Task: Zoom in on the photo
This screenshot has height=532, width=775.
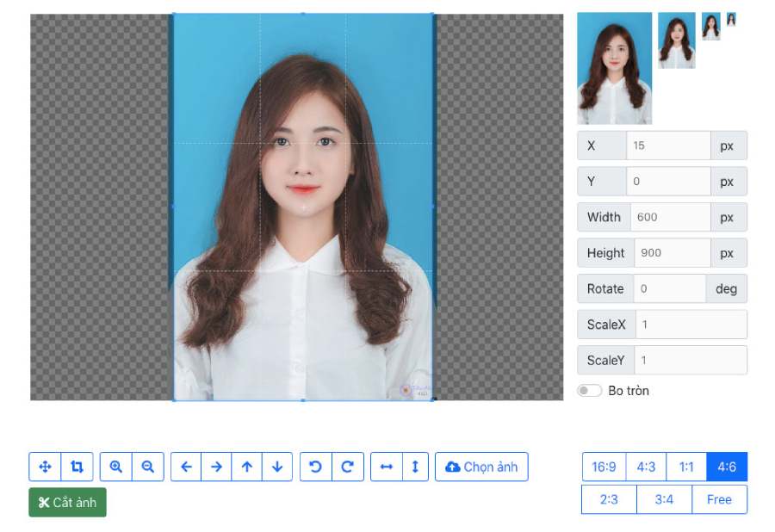Action: (116, 467)
